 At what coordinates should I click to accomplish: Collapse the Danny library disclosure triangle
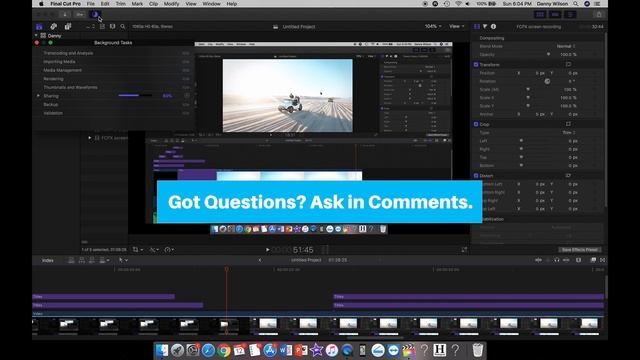pyautogui.click(x=36, y=36)
